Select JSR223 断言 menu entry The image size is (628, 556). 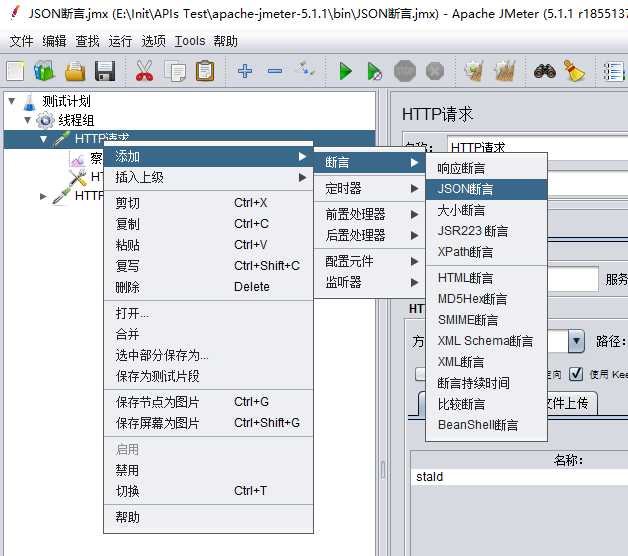click(486, 231)
